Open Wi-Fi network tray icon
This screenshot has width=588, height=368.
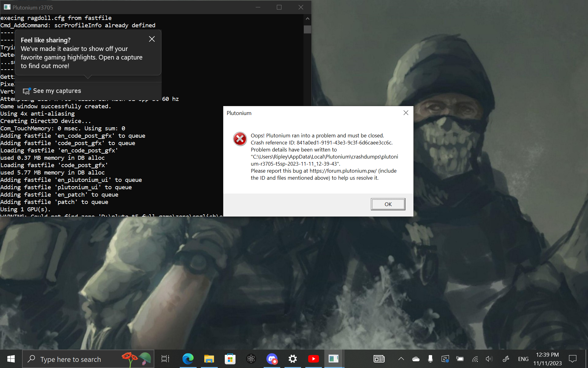[x=475, y=359]
